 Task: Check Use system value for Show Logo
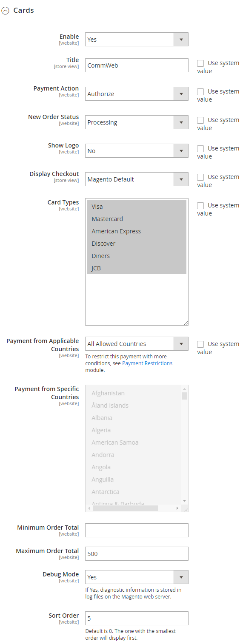[x=200, y=148]
